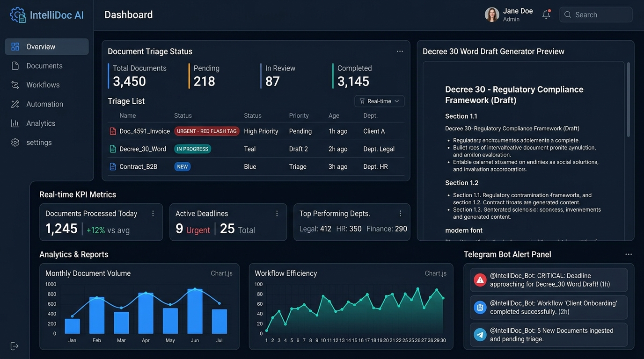Open the notifications bell

click(546, 14)
